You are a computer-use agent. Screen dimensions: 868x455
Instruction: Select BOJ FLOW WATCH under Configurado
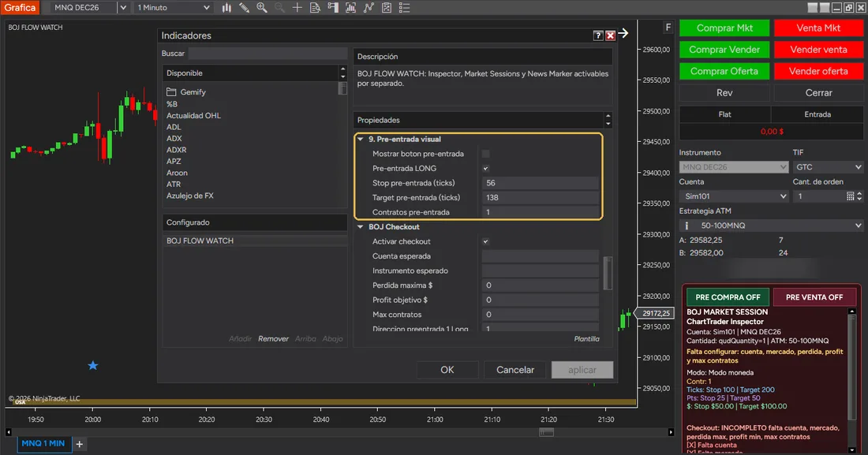click(255, 241)
